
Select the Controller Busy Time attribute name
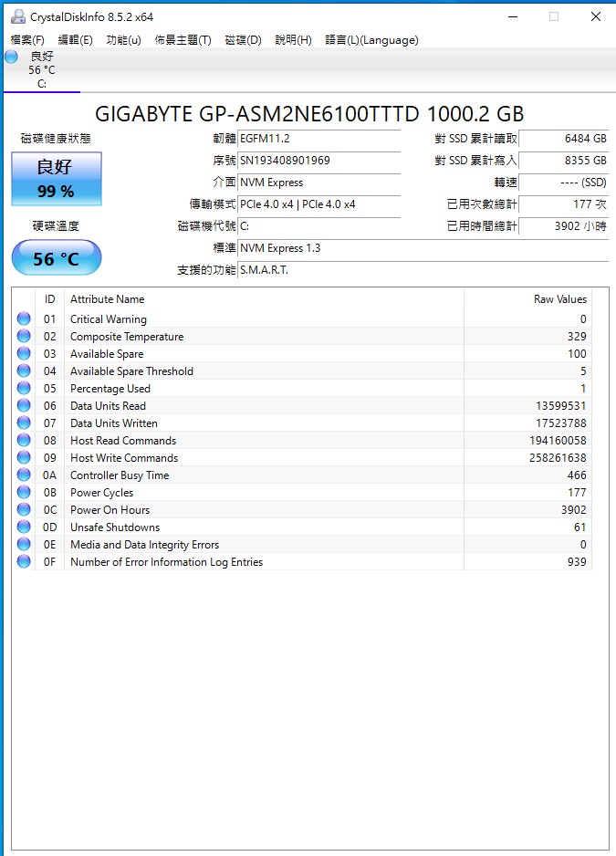pyautogui.click(x=120, y=475)
